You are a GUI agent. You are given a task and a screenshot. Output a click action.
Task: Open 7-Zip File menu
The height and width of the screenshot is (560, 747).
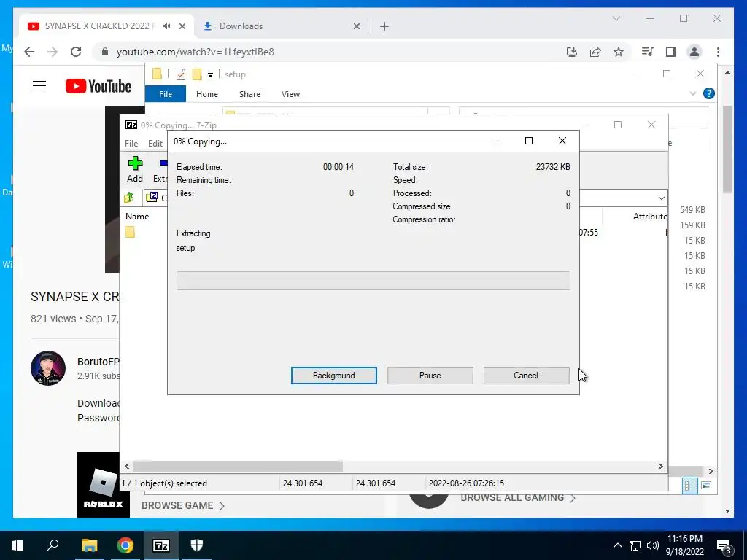click(131, 144)
